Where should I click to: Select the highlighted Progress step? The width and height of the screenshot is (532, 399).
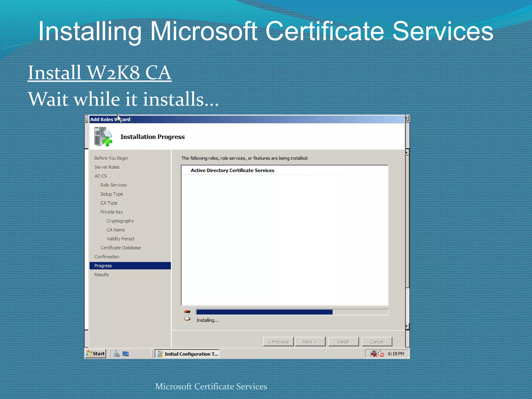click(130, 265)
